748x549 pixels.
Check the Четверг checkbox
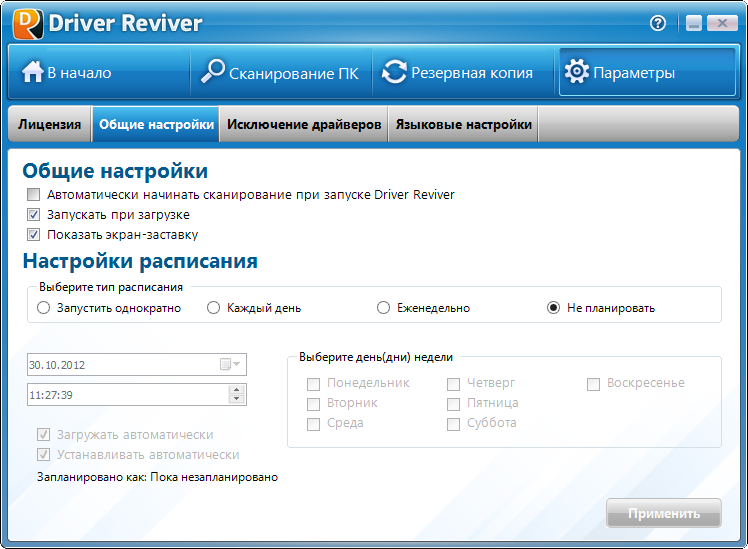[453, 384]
